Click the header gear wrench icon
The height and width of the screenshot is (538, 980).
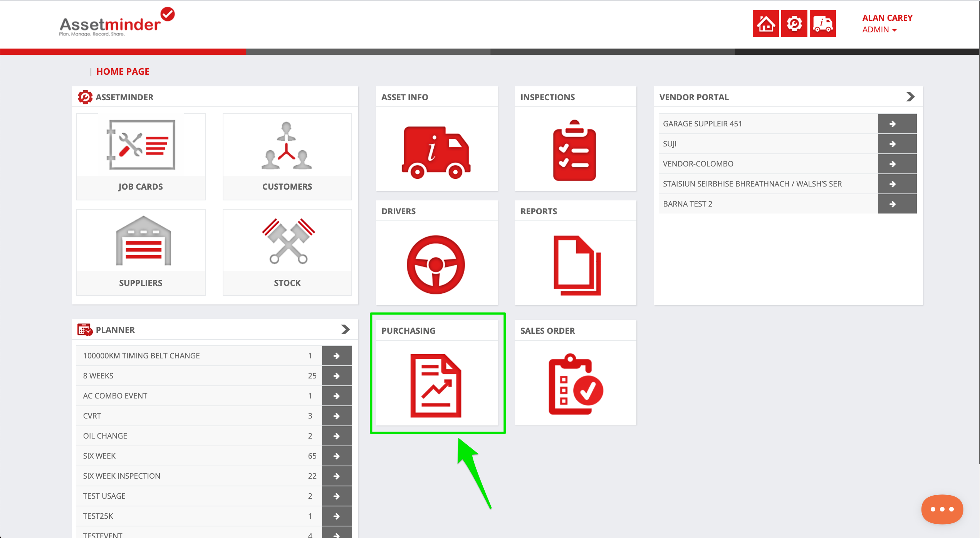[794, 24]
